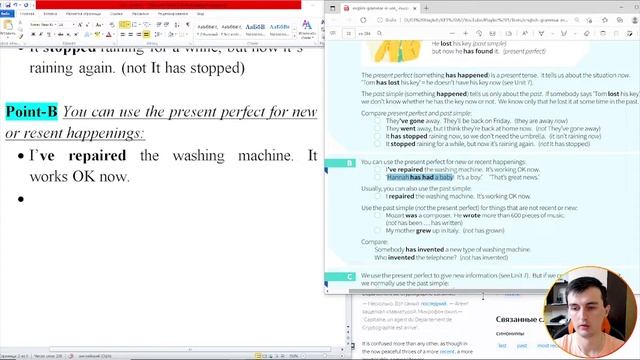The height and width of the screenshot is (360, 640).
Task: Toggle italic formatting in Word
Action: [x=40, y=35]
